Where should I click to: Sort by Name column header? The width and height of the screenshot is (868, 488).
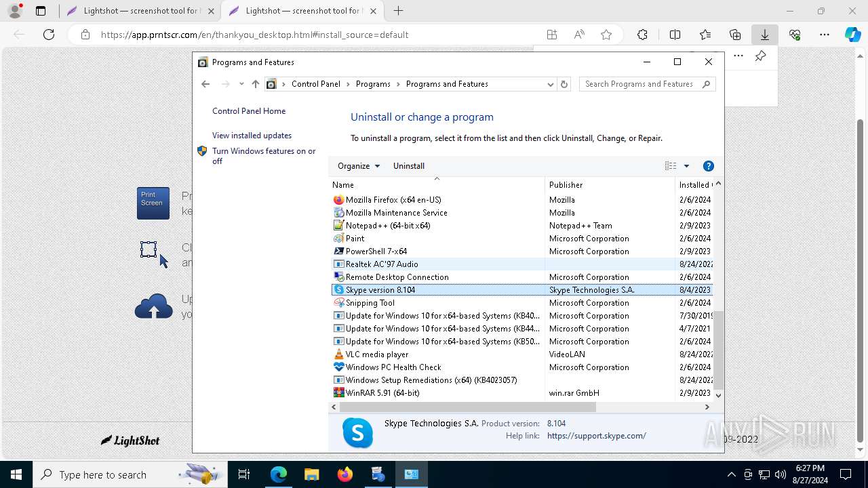coord(437,184)
